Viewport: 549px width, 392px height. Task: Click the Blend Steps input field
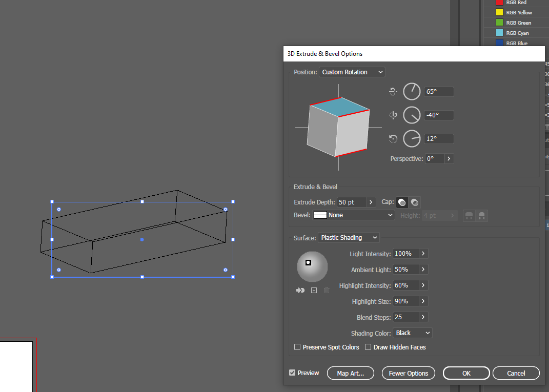click(x=405, y=317)
